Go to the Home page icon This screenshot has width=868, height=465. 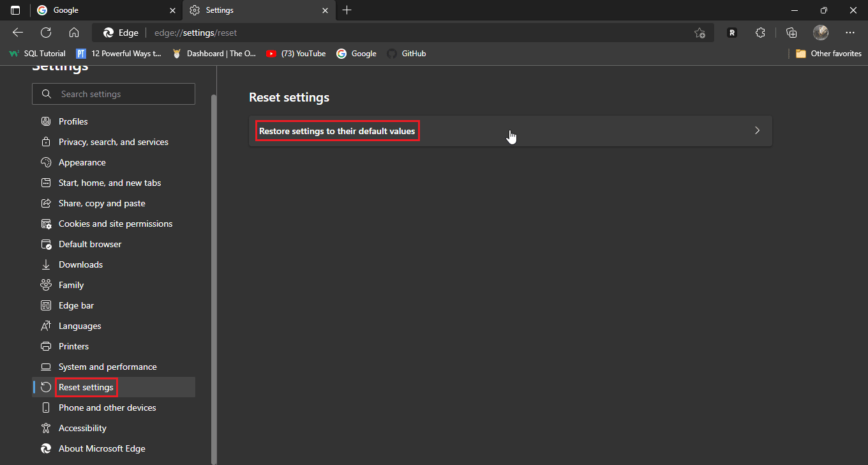pos(74,33)
